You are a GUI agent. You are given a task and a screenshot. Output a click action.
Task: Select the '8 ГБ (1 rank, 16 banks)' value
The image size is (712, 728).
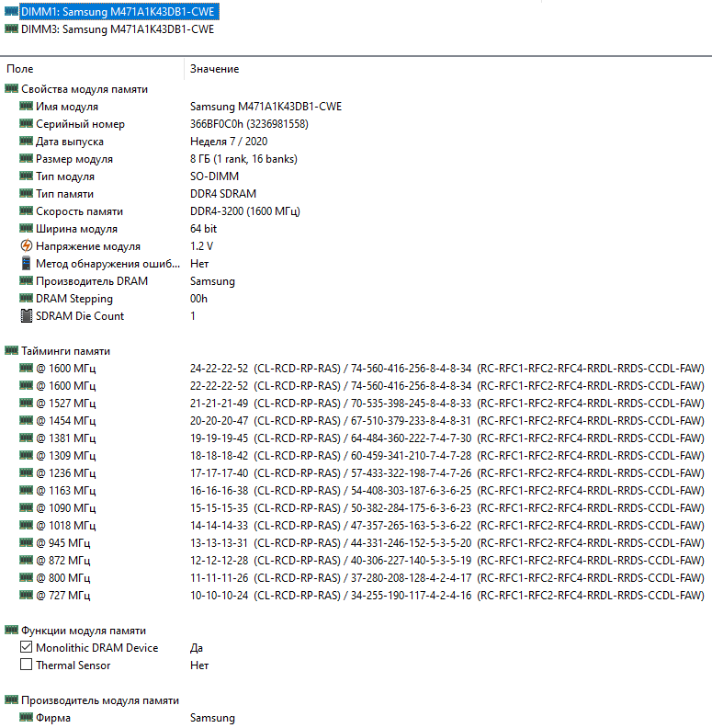click(243, 159)
